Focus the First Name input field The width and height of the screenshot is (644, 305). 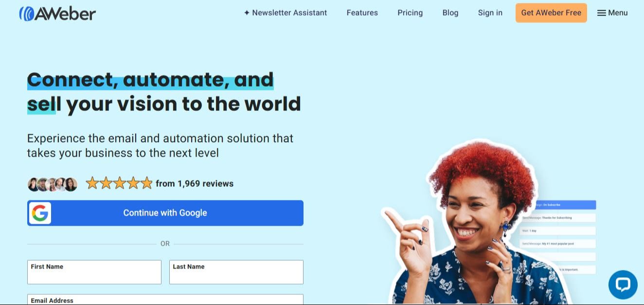[x=94, y=272]
